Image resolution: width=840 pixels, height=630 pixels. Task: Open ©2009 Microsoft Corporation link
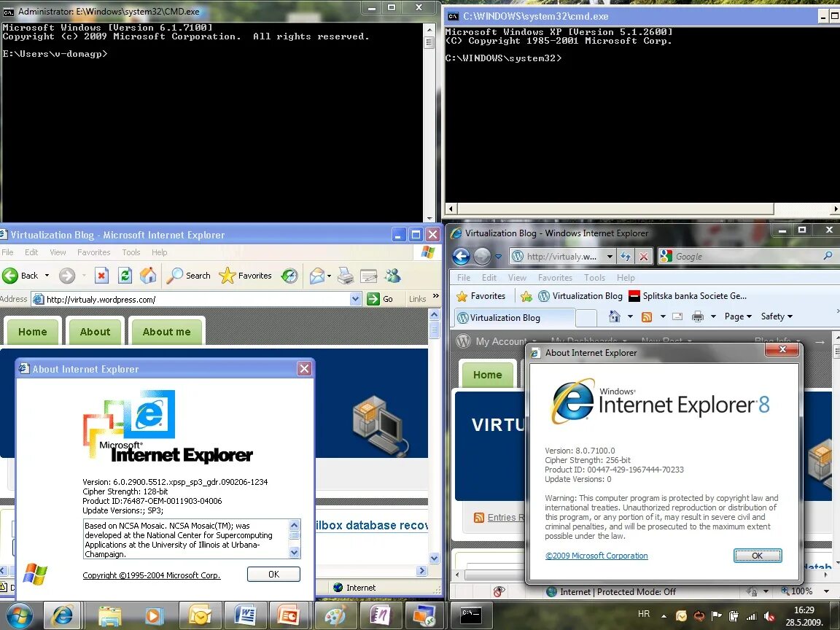pos(596,556)
